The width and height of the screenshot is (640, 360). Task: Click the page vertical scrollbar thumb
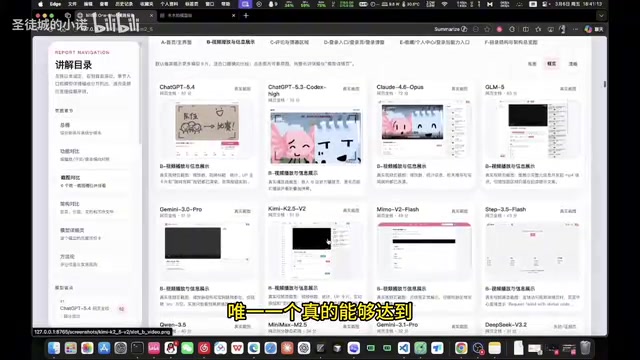(x=604, y=84)
